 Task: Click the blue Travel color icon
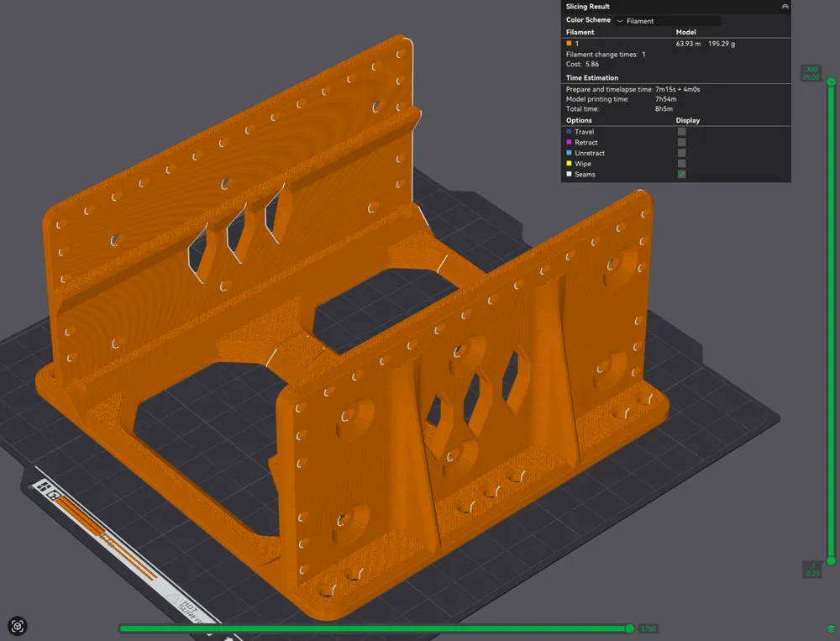569,131
